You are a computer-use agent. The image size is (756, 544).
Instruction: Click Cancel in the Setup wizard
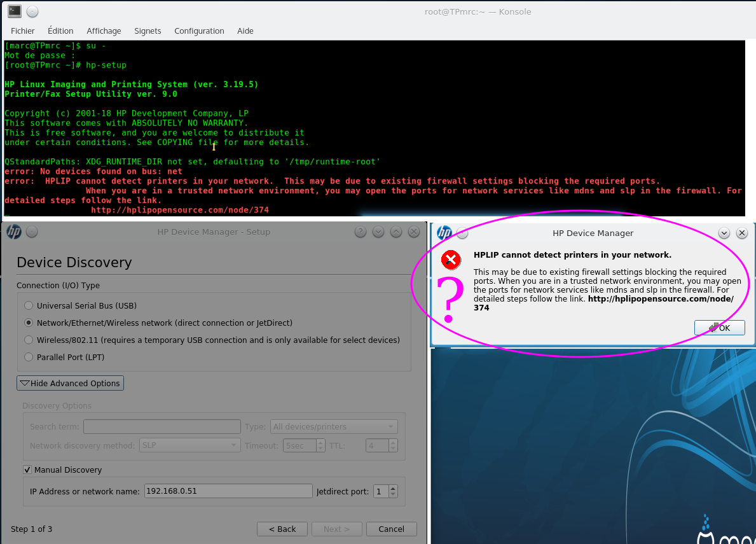[x=392, y=529]
